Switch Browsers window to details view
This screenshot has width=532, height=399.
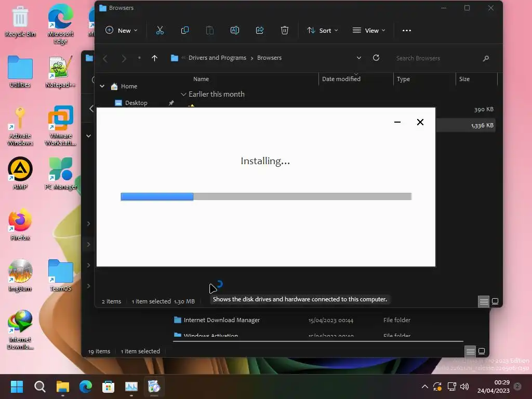click(484, 301)
